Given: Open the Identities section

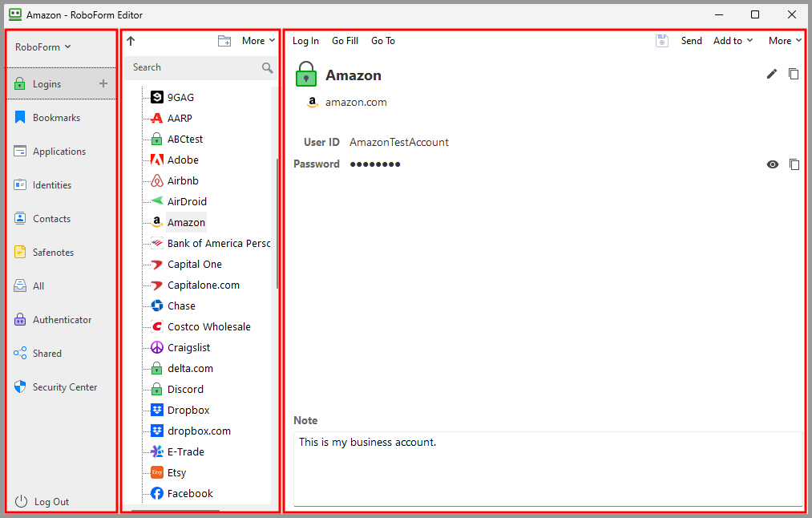Looking at the screenshot, I should click(x=61, y=184).
